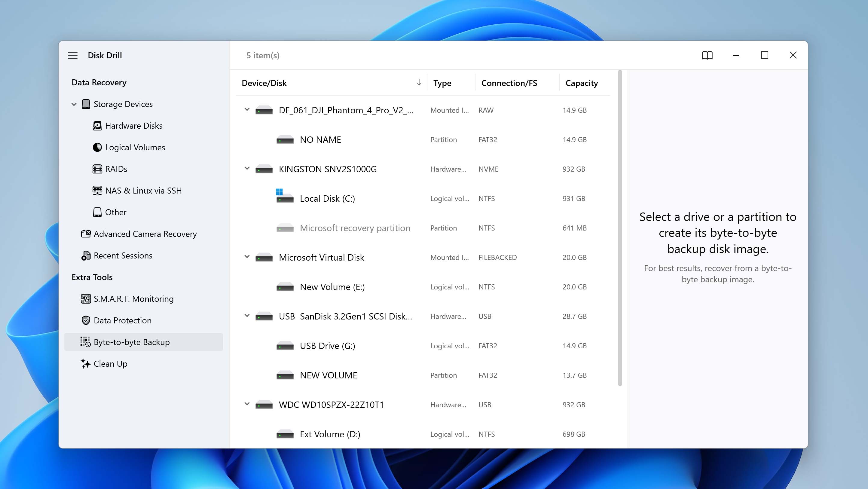868x489 pixels.
Task: Click the WDC WD10SPZX drive icon
Action: coord(264,405)
